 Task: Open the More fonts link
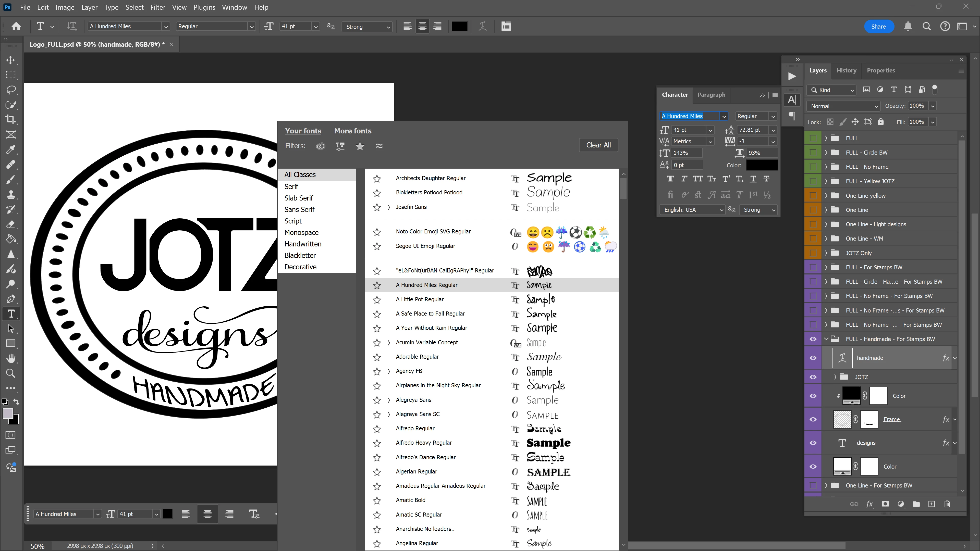point(353,131)
